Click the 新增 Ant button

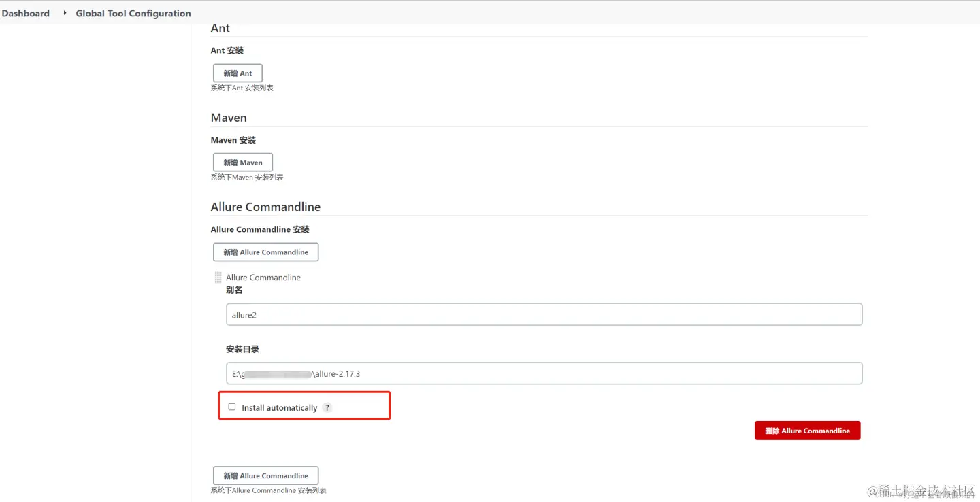(x=238, y=73)
